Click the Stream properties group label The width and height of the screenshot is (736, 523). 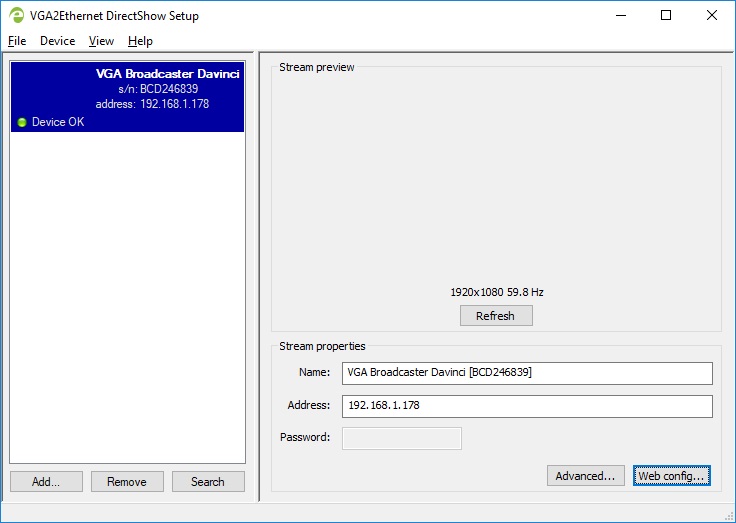322,346
